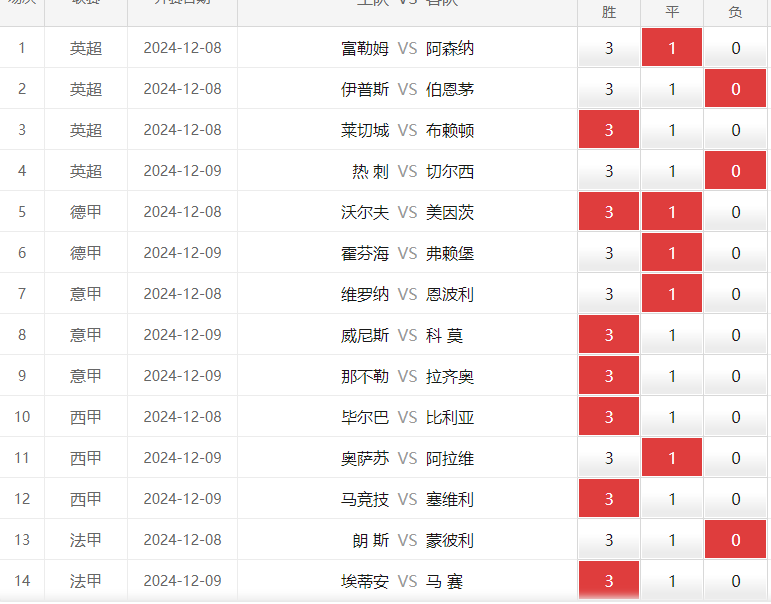Click the 德甲 league cell in match 5
Viewport: 771px width, 604px height.
pyautogui.click(x=86, y=212)
